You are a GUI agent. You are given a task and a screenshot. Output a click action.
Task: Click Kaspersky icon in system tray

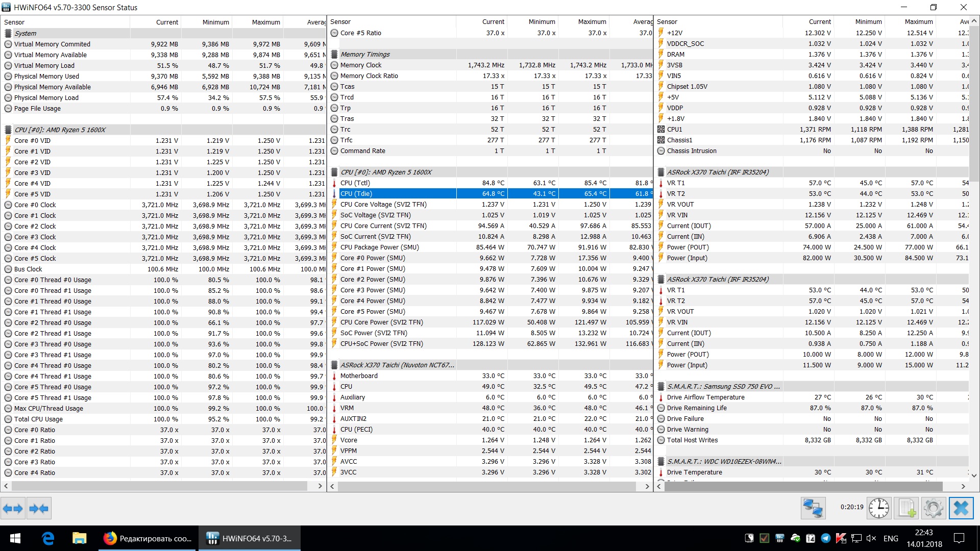coord(841,538)
